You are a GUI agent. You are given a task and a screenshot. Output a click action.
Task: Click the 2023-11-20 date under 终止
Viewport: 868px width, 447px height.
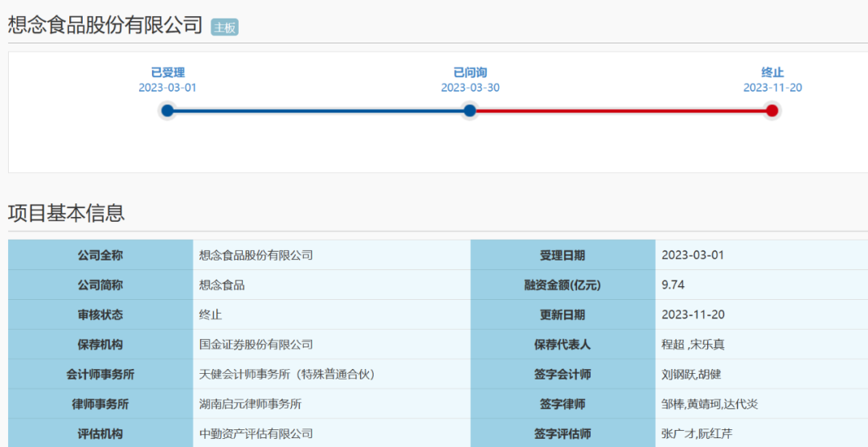click(772, 88)
